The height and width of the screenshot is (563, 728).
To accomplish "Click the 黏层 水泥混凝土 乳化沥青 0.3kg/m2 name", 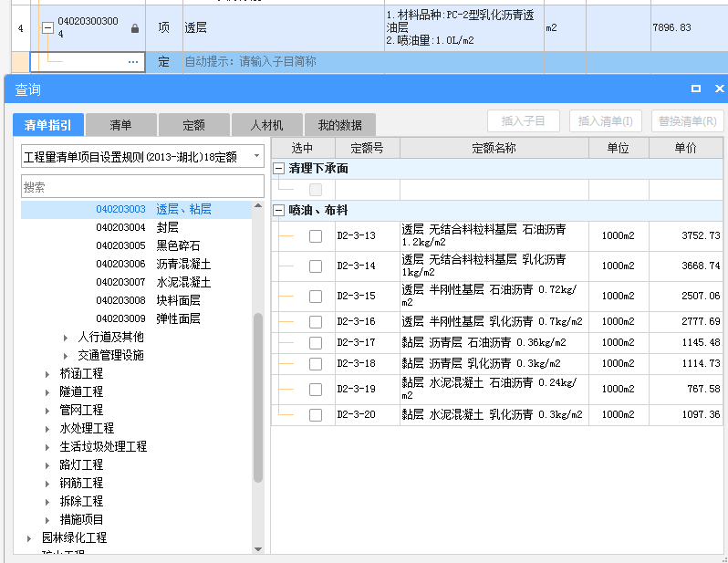I will coord(492,414).
